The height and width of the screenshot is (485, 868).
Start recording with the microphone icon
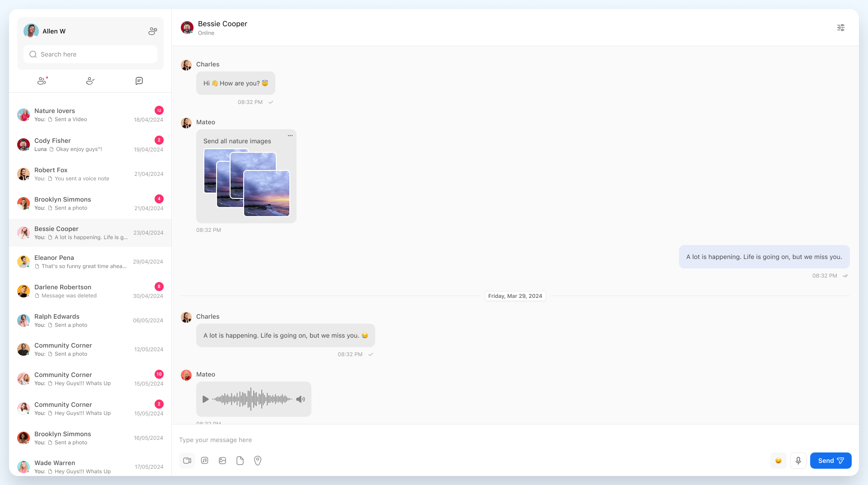[798, 460]
